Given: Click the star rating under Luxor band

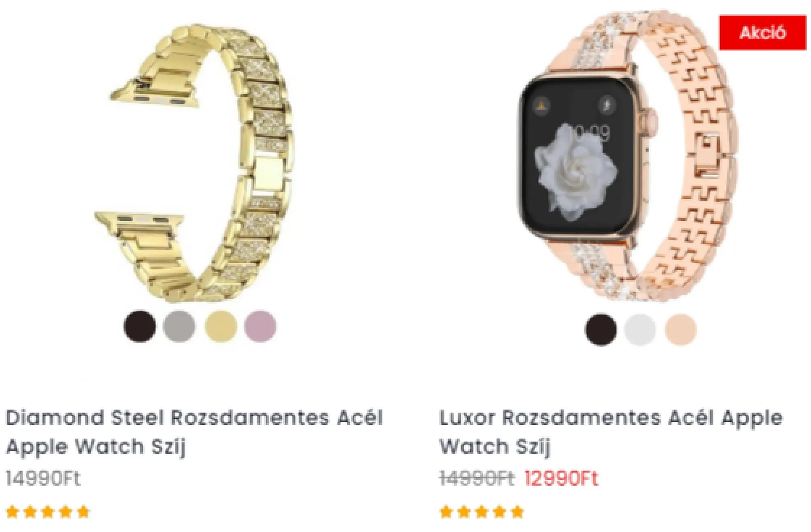Looking at the screenshot, I should pos(482,512).
